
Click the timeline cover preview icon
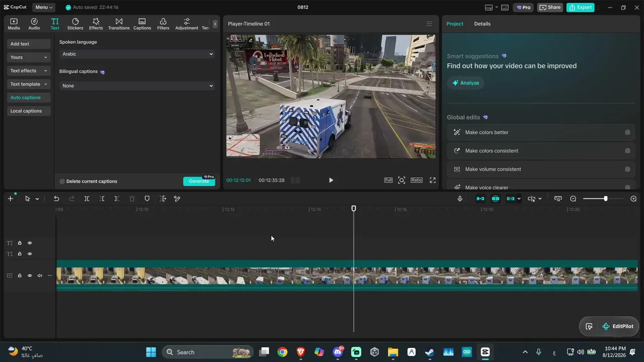click(558, 199)
